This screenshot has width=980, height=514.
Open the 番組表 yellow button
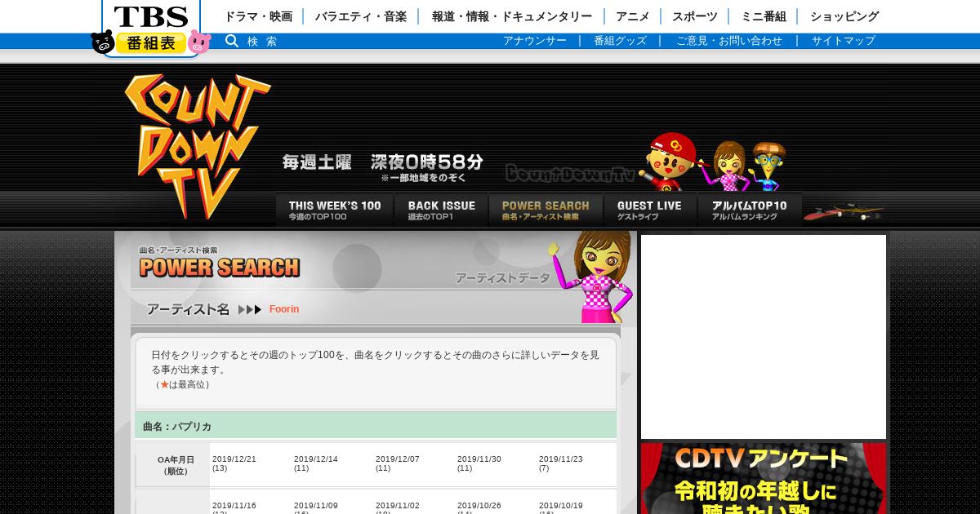coord(150,43)
